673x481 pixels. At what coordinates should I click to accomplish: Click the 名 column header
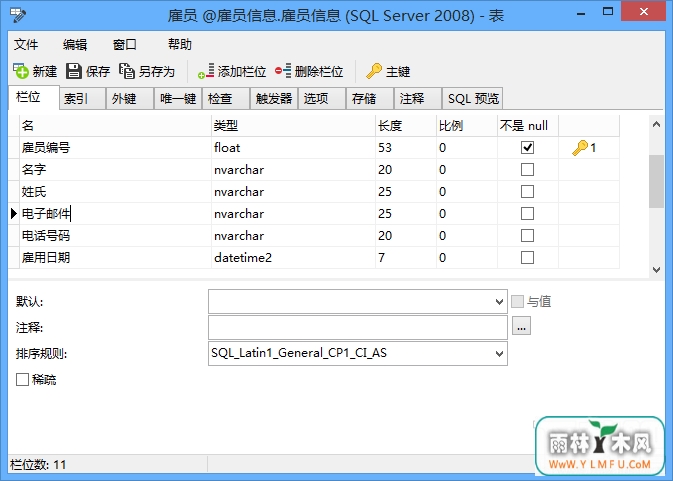115,126
